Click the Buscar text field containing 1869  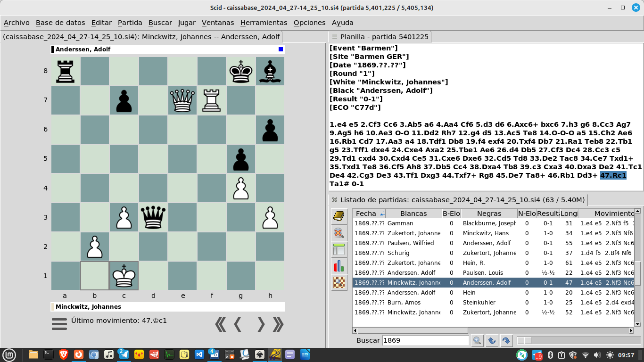pyautogui.click(x=426, y=340)
